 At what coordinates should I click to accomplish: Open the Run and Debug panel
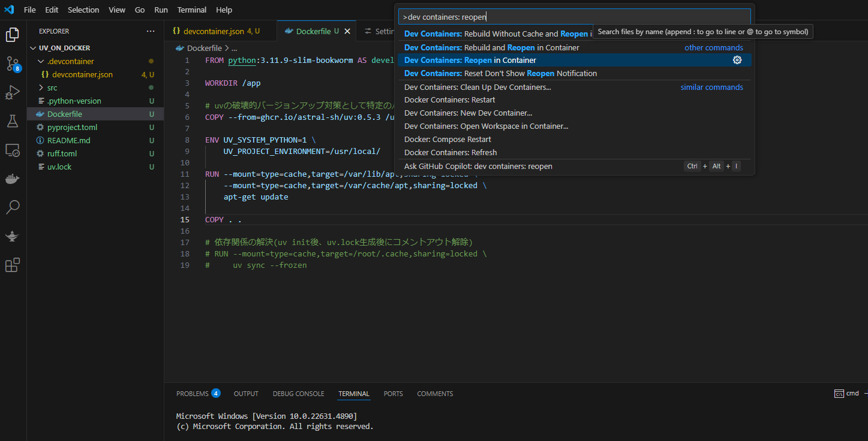click(12, 92)
